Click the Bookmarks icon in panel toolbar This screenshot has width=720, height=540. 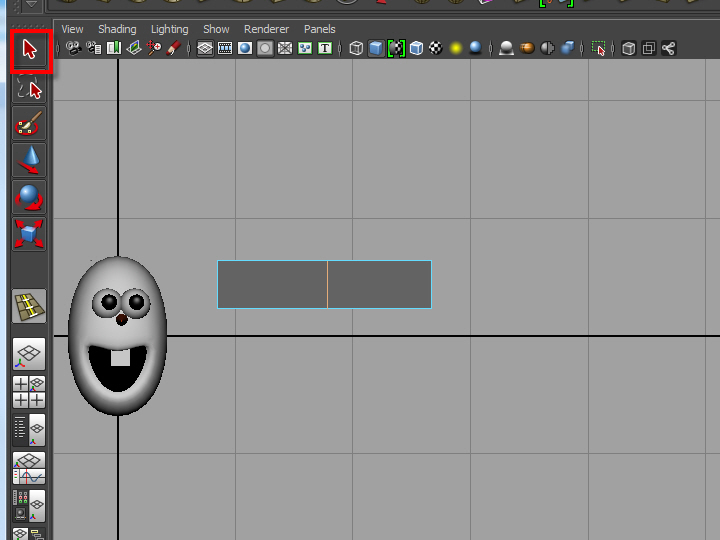114,48
